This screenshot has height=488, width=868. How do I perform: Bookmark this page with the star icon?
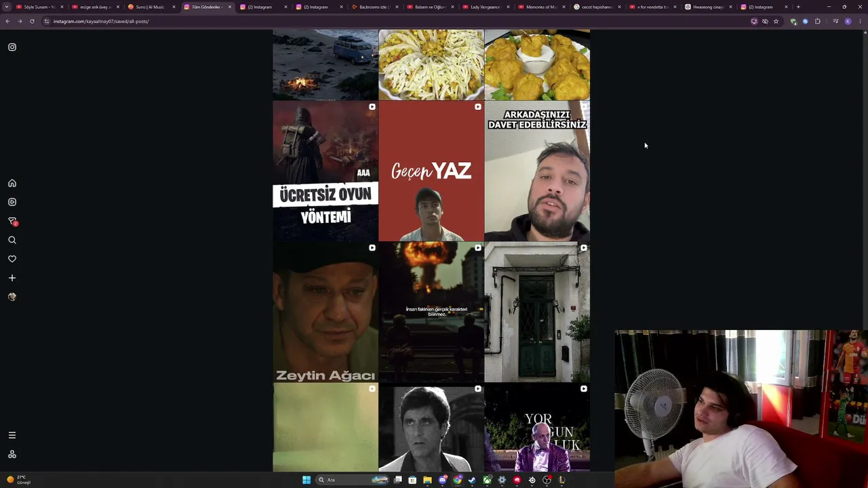pos(776,21)
